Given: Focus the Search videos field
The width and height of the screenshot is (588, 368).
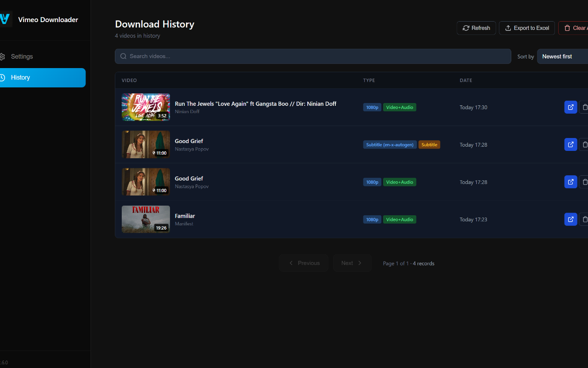Looking at the screenshot, I should [313, 56].
